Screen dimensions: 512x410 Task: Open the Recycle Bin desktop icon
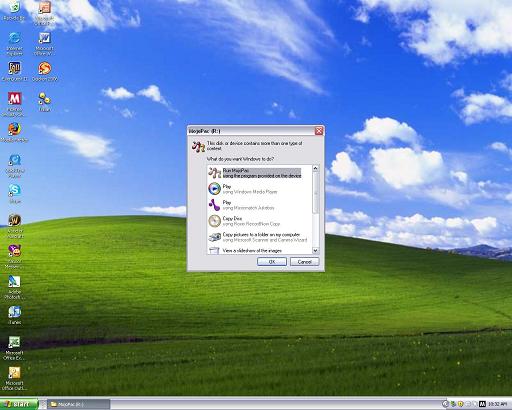coord(14,10)
